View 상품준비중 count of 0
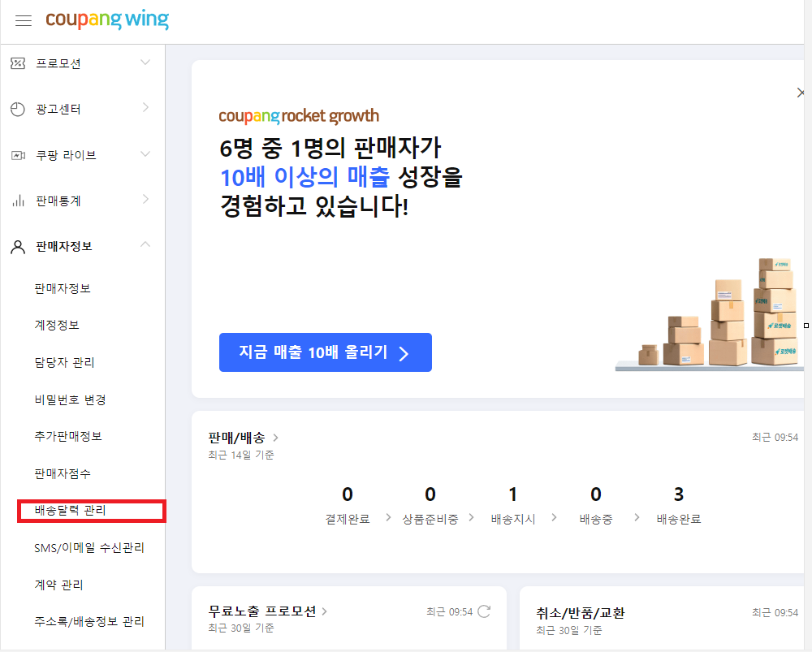 click(430, 494)
